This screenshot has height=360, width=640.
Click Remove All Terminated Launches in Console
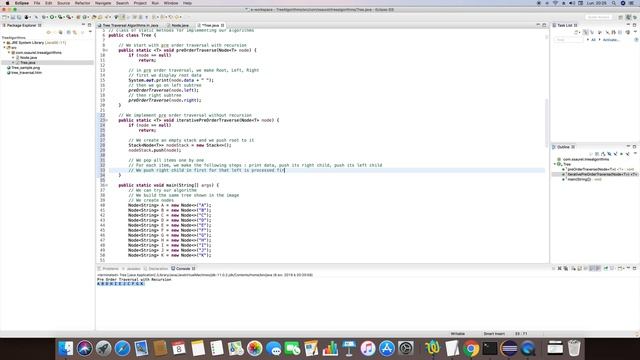pyautogui.click(x=566, y=269)
